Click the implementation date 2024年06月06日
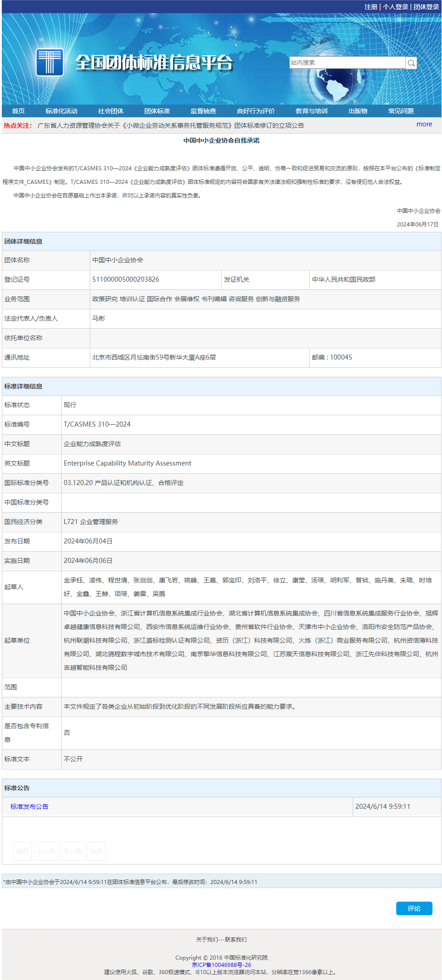The width and height of the screenshot is (442, 980). coord(88,561)
